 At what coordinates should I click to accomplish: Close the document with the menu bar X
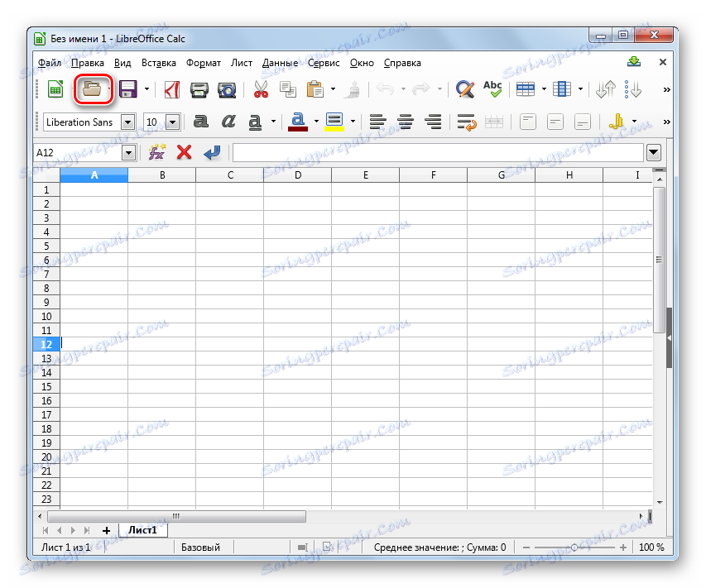[x=663, y=62]
